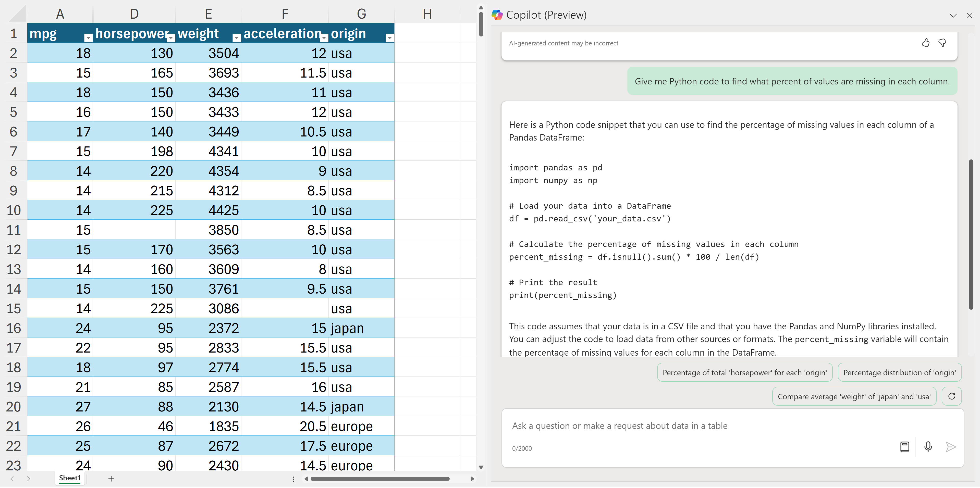Click 'Compare average weight' suggestion button
The image size is (980, 488).
tap(854, 396)
